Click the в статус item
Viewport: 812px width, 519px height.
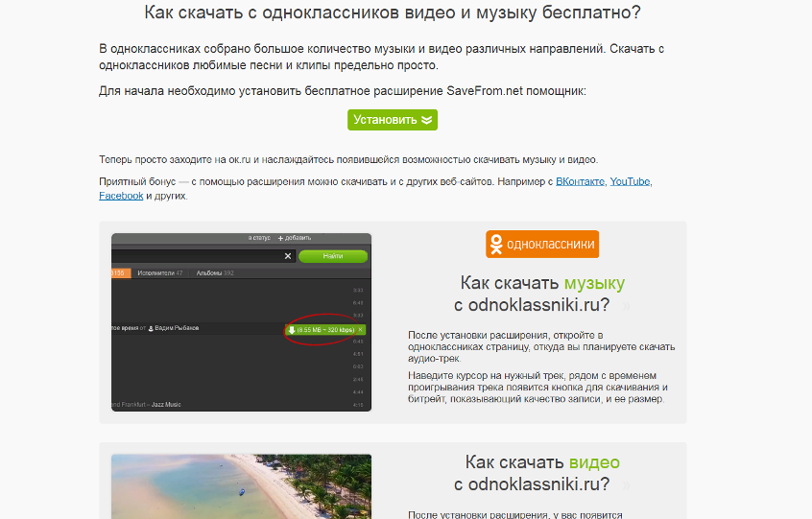pyautogui.click(x=259, y=238)
